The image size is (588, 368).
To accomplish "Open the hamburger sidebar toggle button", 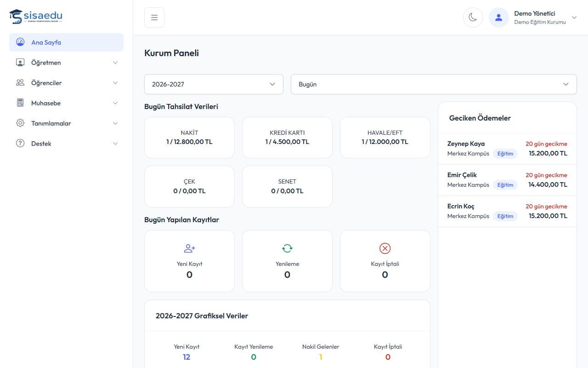I will pyautogui.click(x=154, y=17).
